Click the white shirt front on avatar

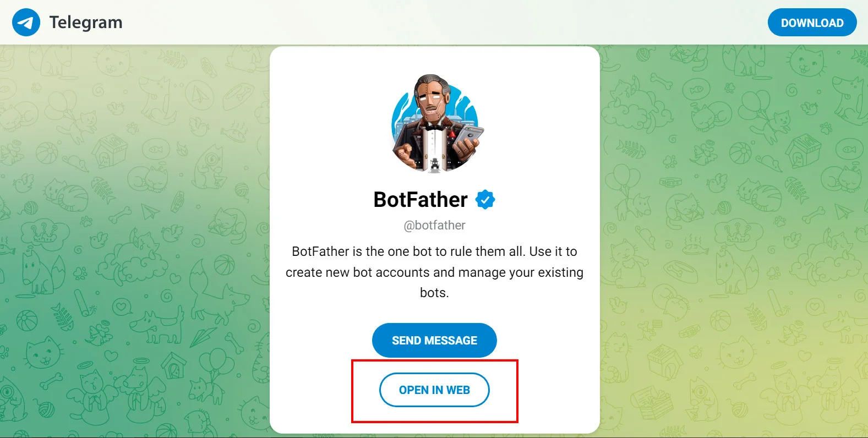[x=435, y=144]
